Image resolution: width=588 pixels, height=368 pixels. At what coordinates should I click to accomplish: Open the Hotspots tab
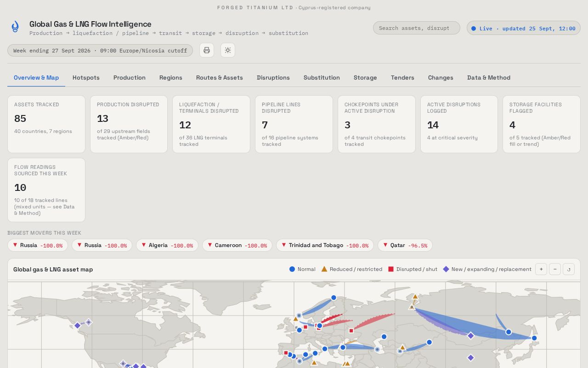click(86, 78)
